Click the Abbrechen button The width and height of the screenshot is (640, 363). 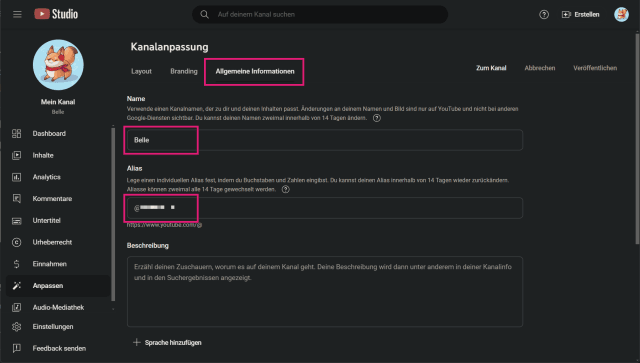[x=540, y=68]
